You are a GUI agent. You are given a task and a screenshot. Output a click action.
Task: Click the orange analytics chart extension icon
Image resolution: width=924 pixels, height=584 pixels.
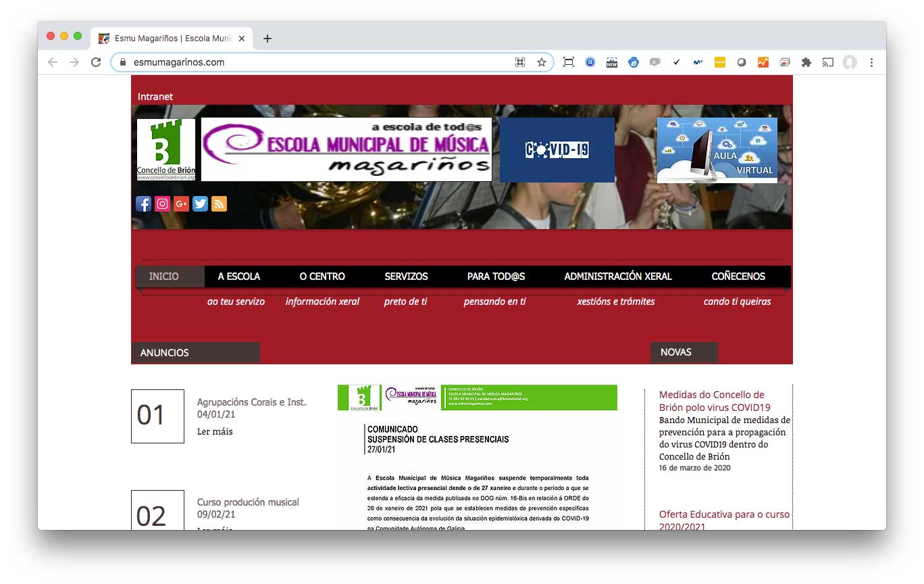763,62
